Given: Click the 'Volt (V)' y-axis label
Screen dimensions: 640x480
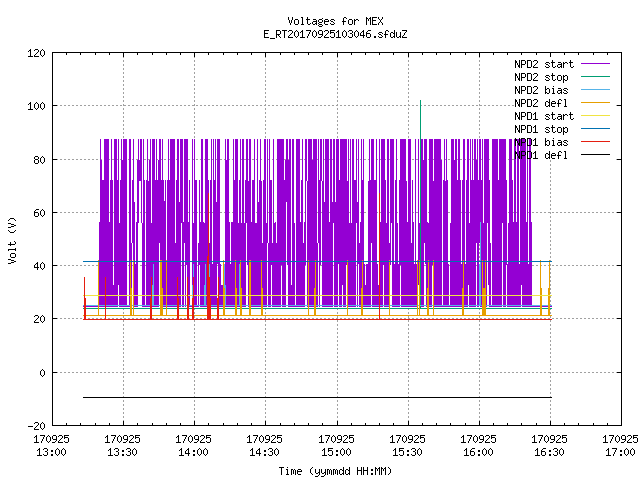Looking at the screenshot, I should click(12, 240).
